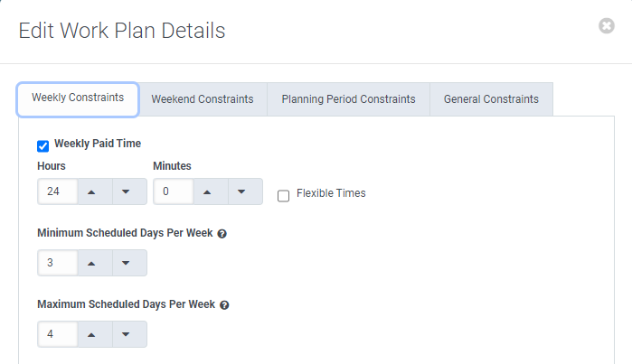The image size is (632, 364).
Task: Click the Hours input field
Action: click(x=55, y=191)
